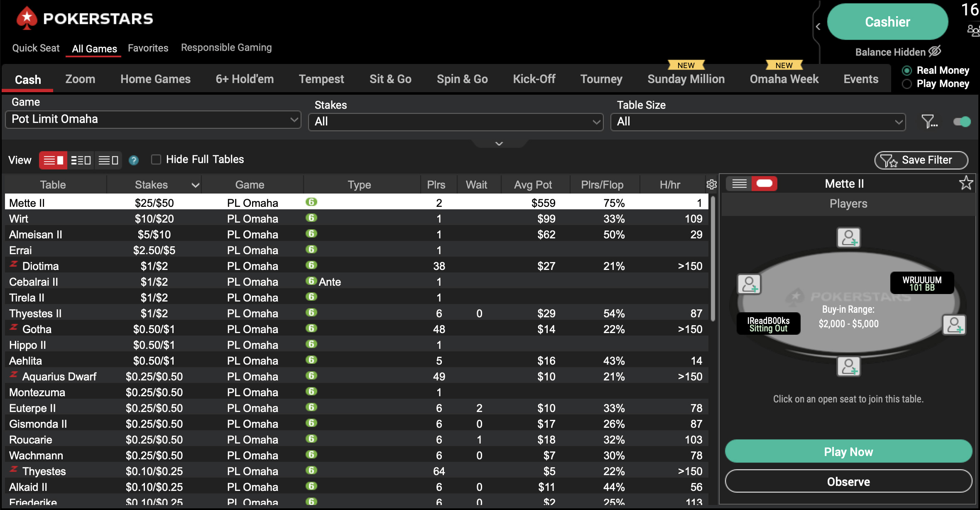Viewport: 980px width, 510px height.
Task: Select the Real Money radio button
Action: tap(907, 71)
